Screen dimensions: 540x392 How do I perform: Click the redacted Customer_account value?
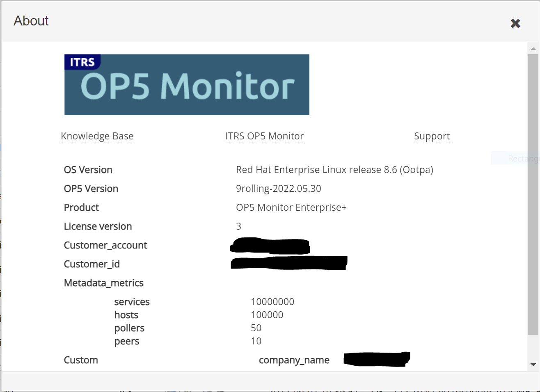[x=270, y=246]
